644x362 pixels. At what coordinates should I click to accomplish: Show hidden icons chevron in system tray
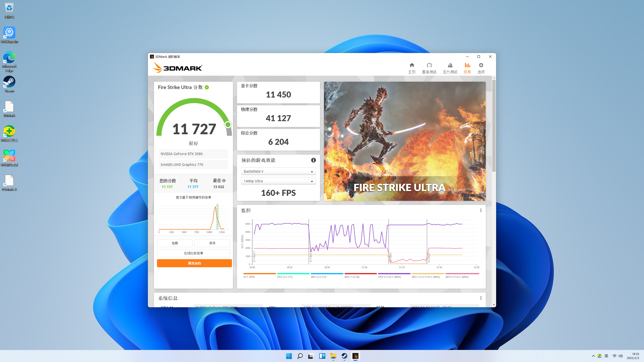click(593, 356)
